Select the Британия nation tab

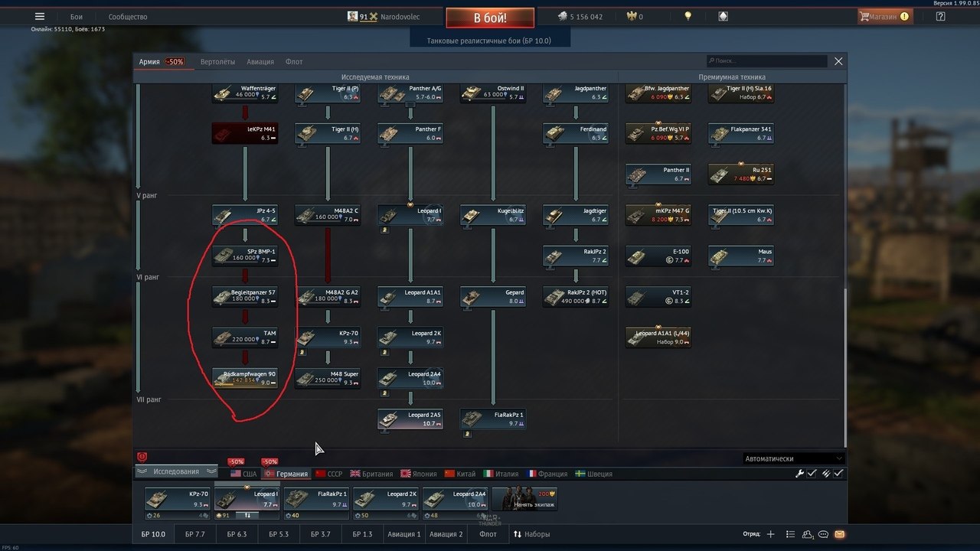pyautogui.click(x=371, y=474)
